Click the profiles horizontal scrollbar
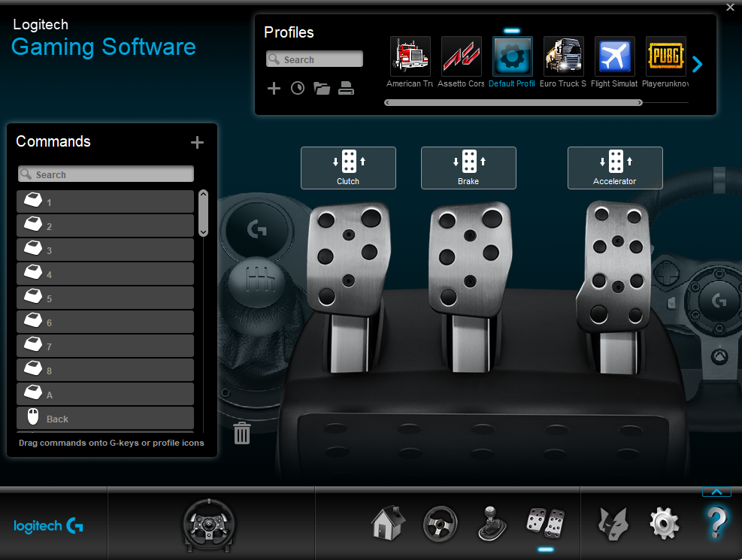The image size is (742, 560). coord(513,103)
